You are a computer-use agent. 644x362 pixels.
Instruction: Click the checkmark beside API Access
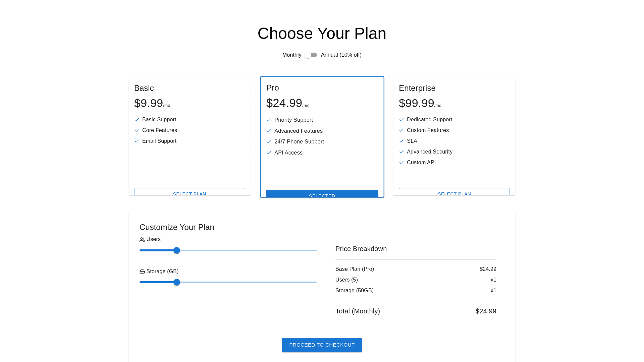tap(269, 153)
